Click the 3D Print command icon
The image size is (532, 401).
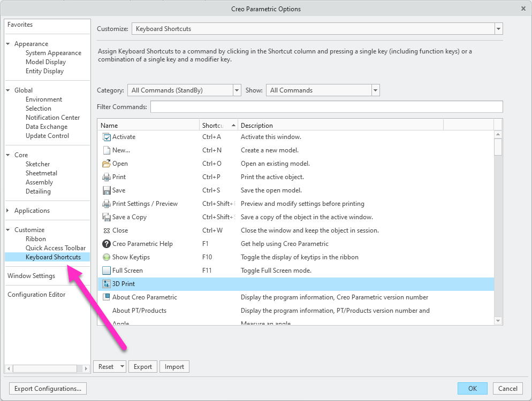tap(106, 284)
